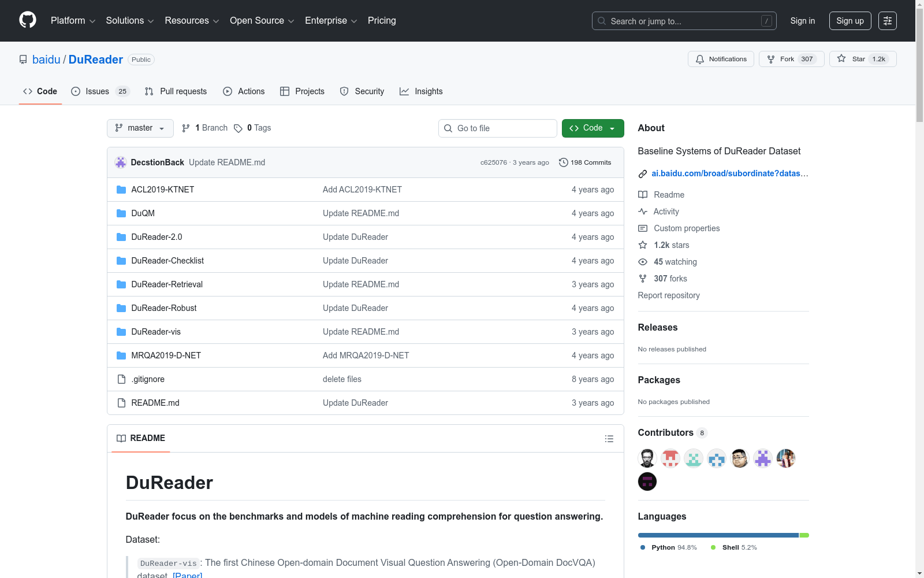This screenshot has height=578, width=924.
Task: Open 'Update README.md' latest commit message
Action: click(x=227, y=162)
